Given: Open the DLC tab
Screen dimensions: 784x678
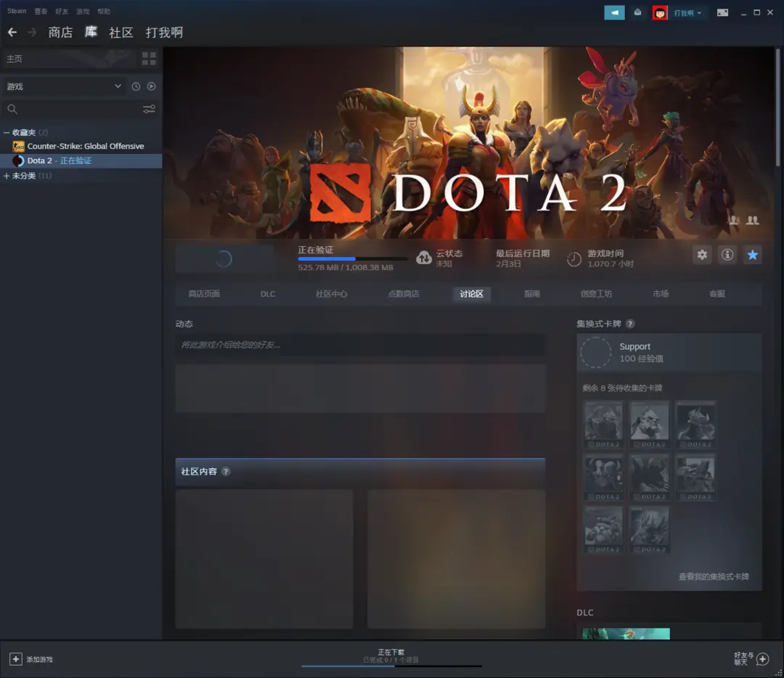Looking at the screenshot, I should pyautogui.click(x=267, y=293).
